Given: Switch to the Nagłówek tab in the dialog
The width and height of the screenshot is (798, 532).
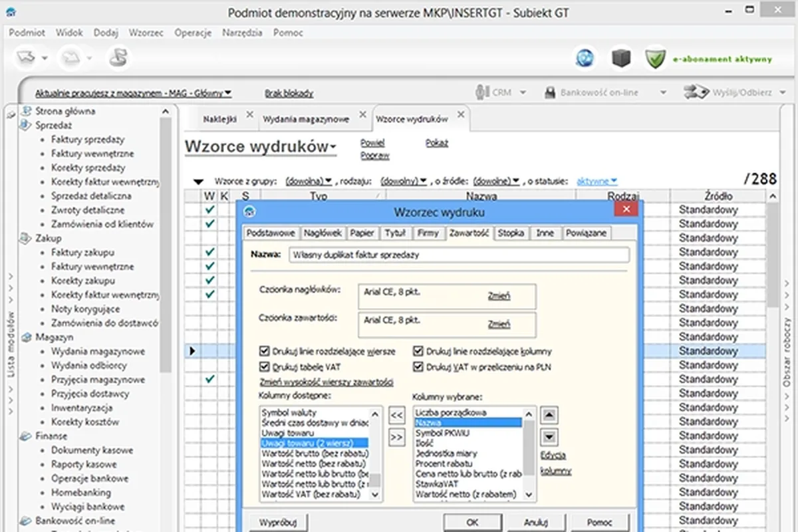Looking at the screenshot, I should coord(323,233).
